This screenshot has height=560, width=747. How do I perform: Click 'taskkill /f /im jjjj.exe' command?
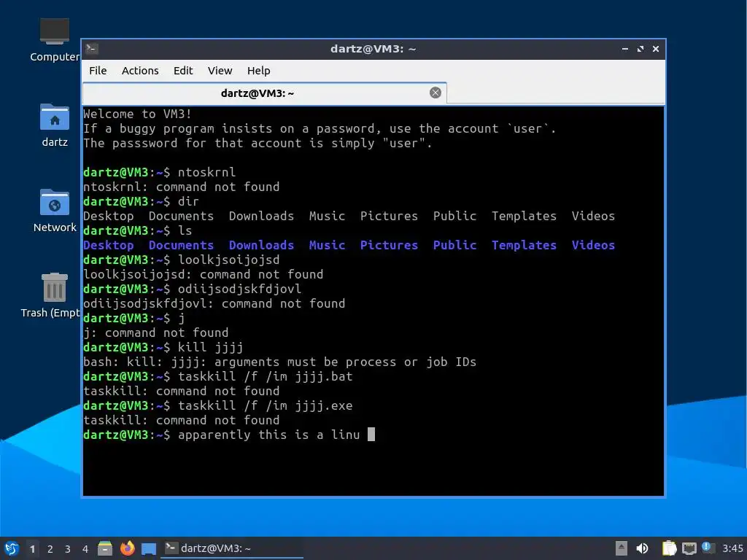coord(266,405)
